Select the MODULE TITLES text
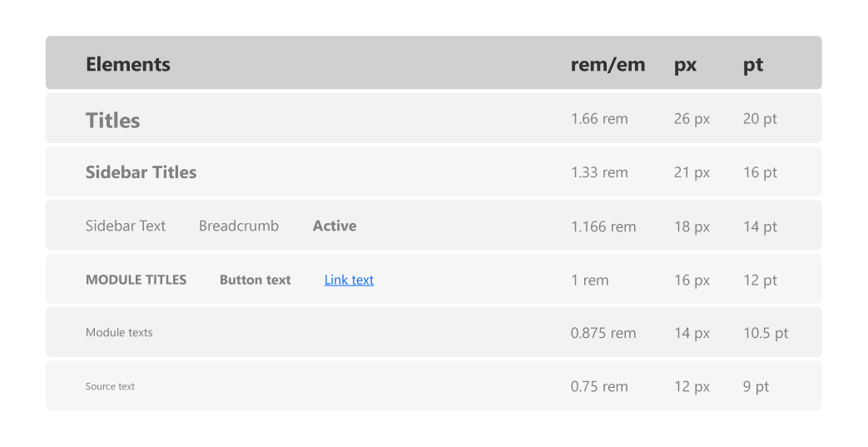The width and height of the screenshot is (868, 447). point(136,280)
